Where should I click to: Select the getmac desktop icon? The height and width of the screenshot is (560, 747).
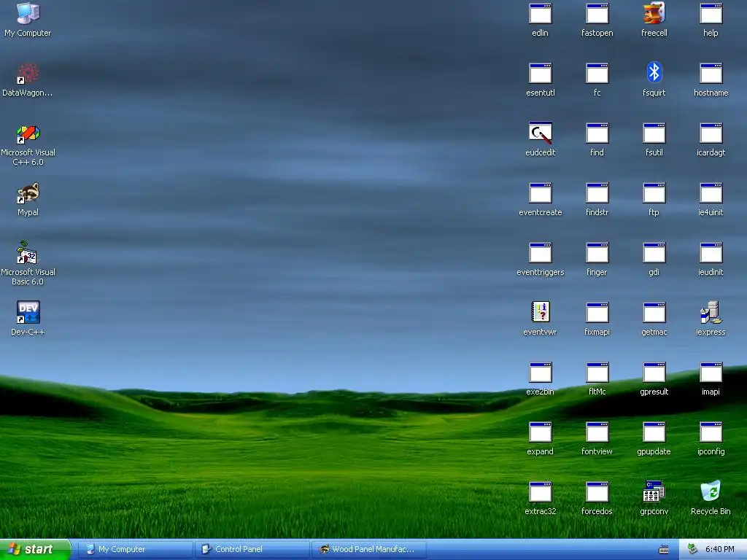(x=654, y=312)
